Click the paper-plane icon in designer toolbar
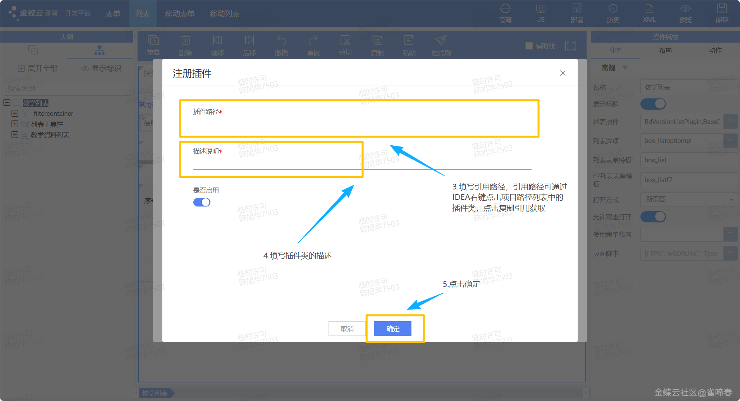 tap(439, 46)
